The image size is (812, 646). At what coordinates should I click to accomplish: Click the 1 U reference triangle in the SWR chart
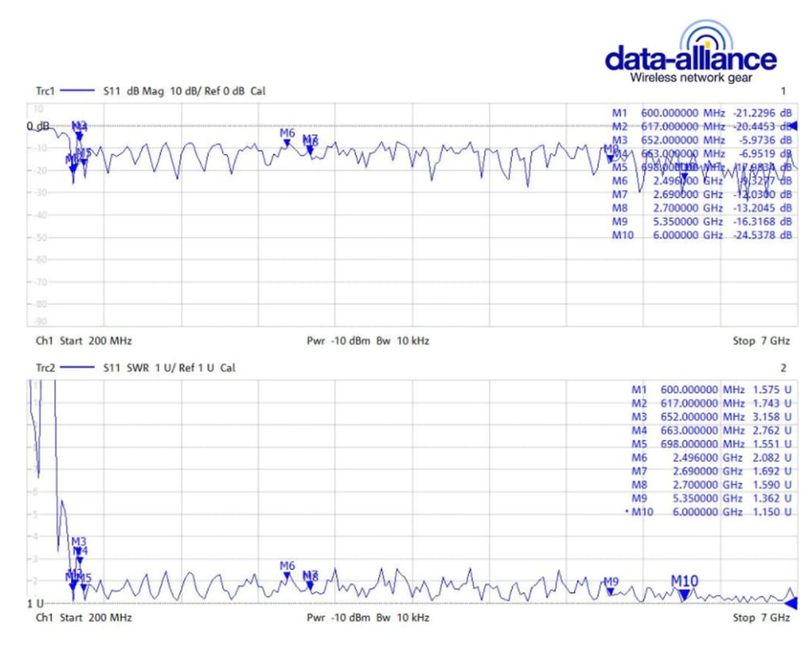click(x=791, y=603)
